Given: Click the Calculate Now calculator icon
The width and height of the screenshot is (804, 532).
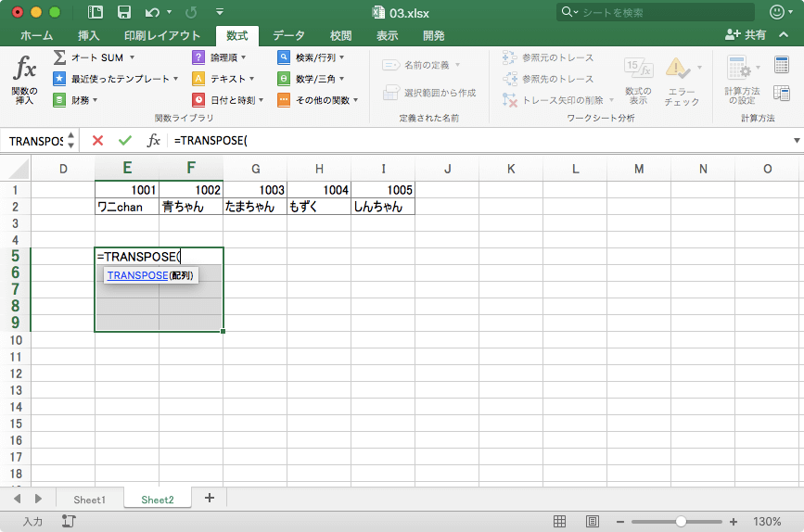Looking at the screenshot, I should tap(782, 65).
